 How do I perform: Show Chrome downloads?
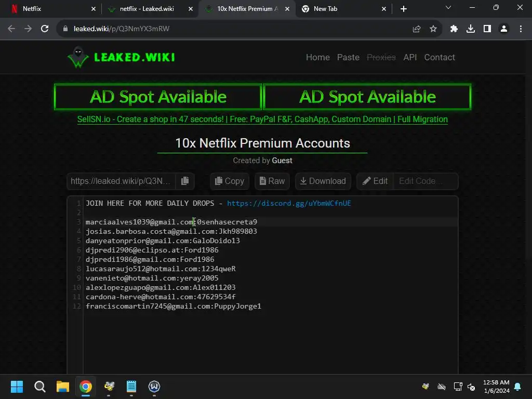[471, 29]
